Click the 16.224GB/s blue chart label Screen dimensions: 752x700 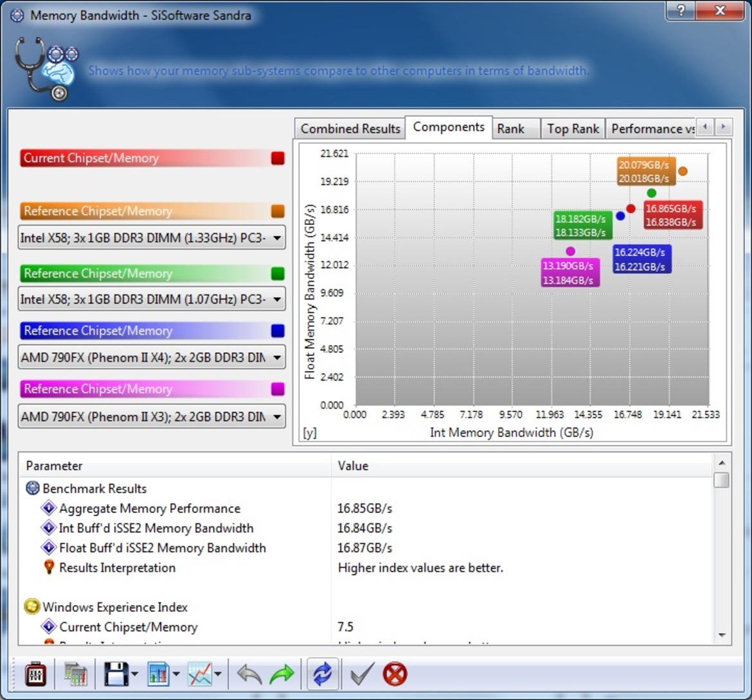[x=641, y=259]
